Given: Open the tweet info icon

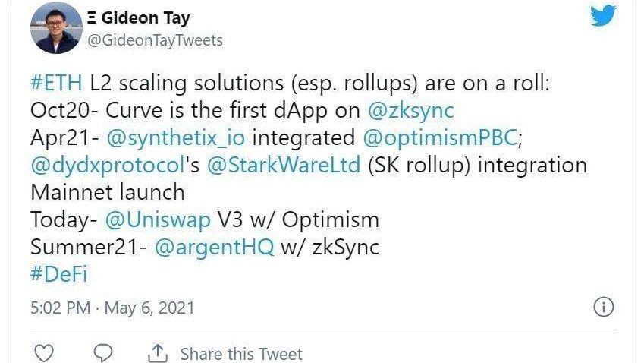Looking at the screenshot, I should [x=602, y=307].
